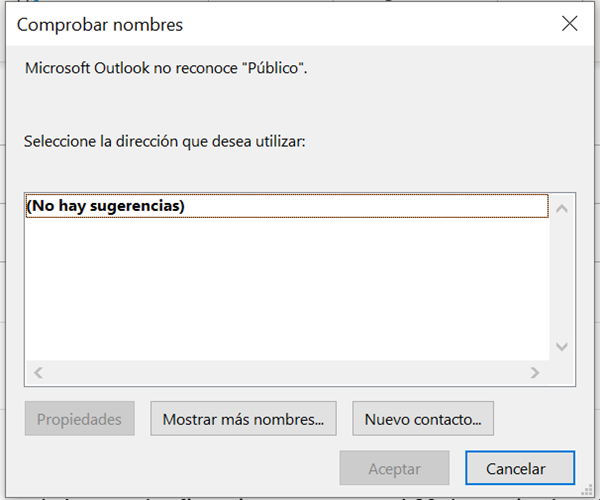Create a contact with Nuevo contacto button
Image resolution: width=600 pixels, height=500 pixels.
pyautogui.click(x=423, y=419)
